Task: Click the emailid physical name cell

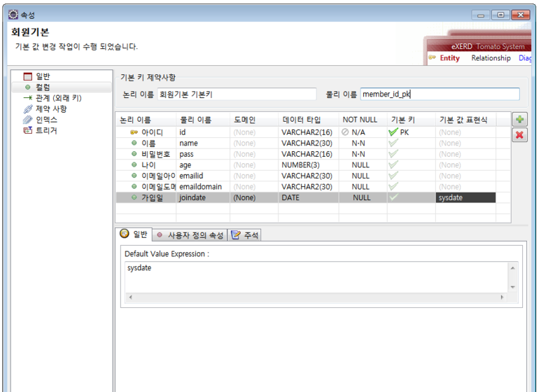Action: pyautogui.click(x=203, y=176)
